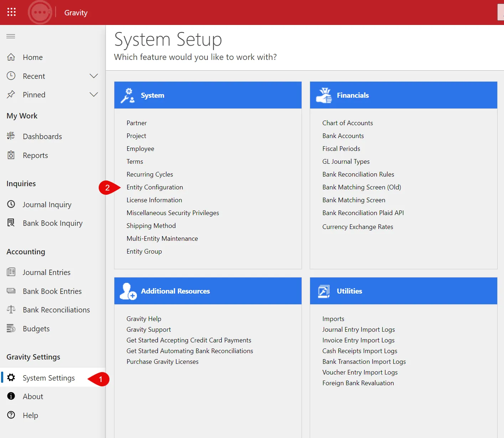This screenshot has height=438, width=504.
Task: Open Purchase Gravity Licenses link
Action: [x=163, y=362]
